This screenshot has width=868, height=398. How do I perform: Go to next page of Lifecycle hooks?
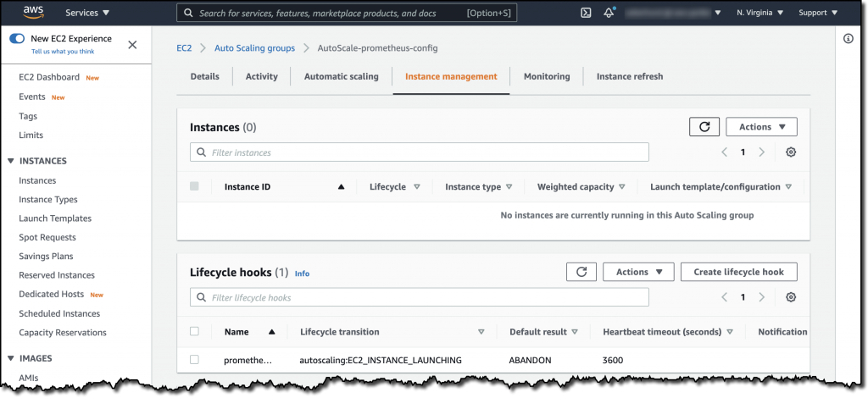[762, 297]
